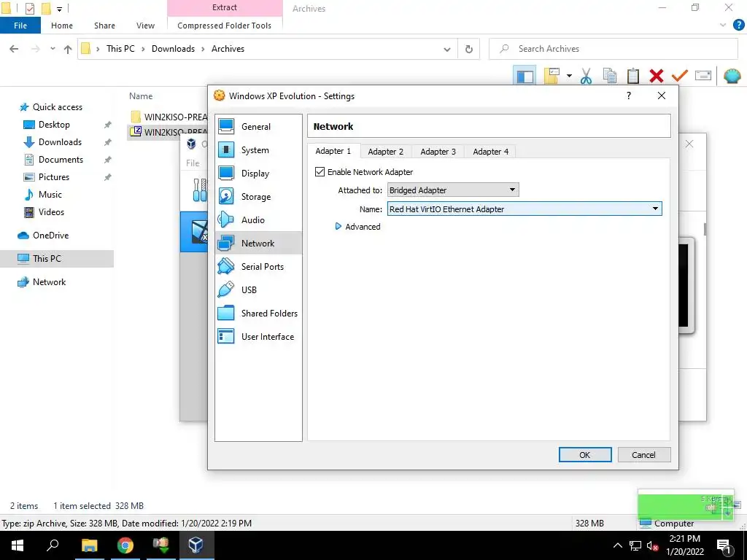Open the File ribbon tab
The width and height of the screenshot is (747, 560).
[x=20, y=26]
